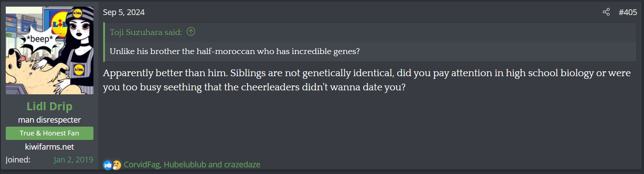Open Lidl Drip's avatar image
Image resolution: width=644 pixels, height=174 pixels.
click(50, 50)
